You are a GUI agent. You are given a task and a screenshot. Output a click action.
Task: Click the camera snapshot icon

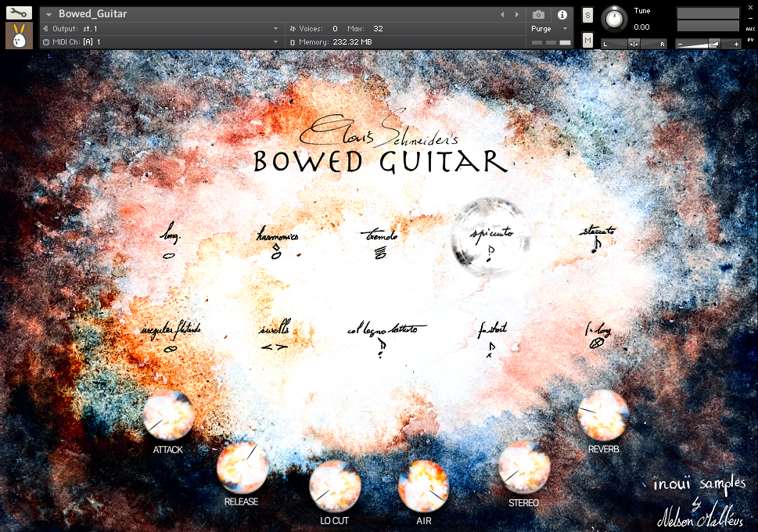[538, 14]
